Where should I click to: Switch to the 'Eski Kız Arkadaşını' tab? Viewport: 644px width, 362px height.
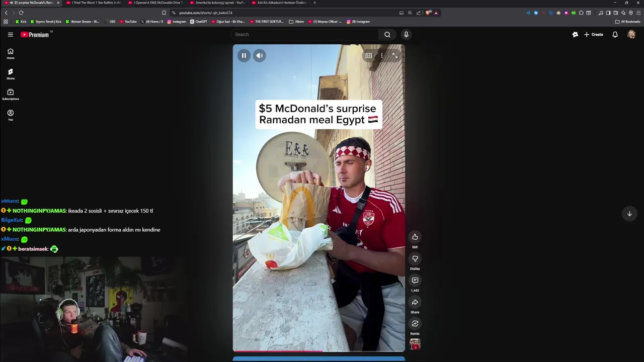279,3
